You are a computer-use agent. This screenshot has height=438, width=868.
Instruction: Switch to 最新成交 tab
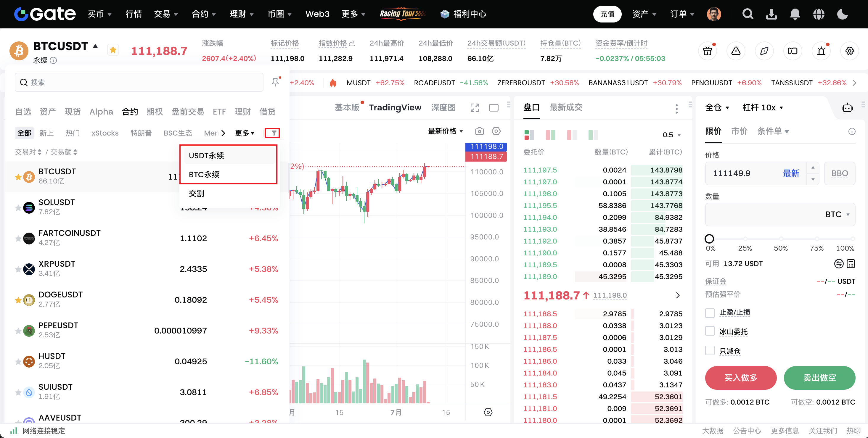pyautogui.click(x=566, y=107)
